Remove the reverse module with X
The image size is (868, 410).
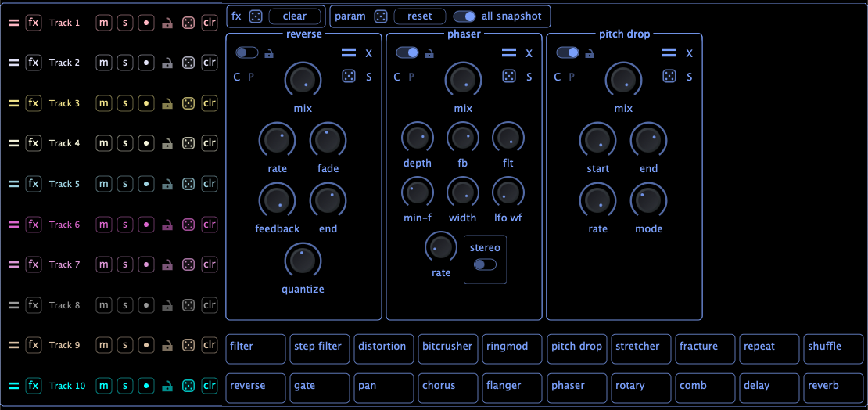coord(368,53)
